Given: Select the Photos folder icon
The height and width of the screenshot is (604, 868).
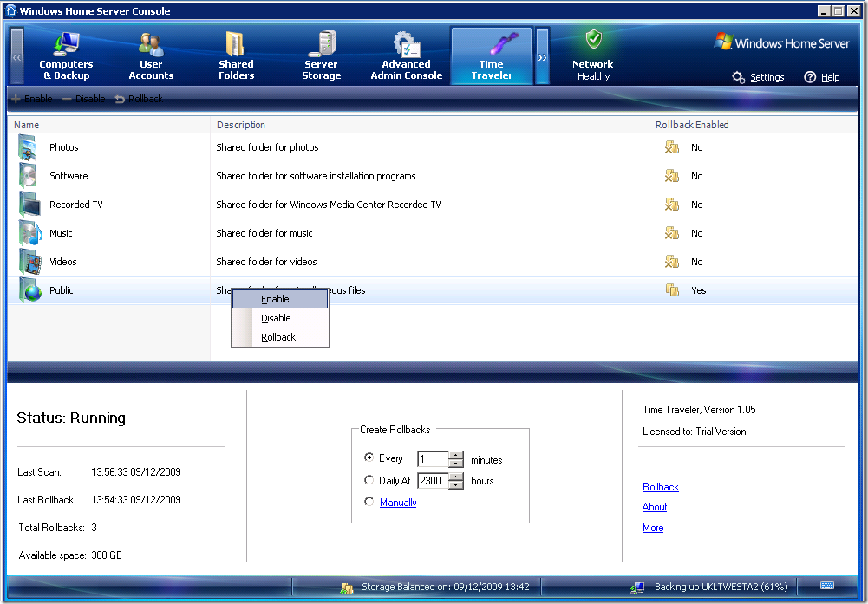Looking at the screenshot, I should (x=28, y=147).
